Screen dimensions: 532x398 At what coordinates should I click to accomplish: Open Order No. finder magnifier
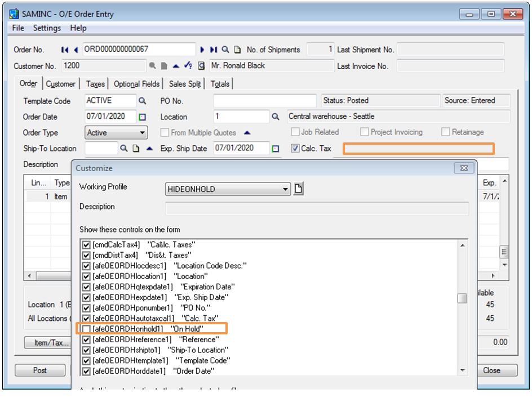225,50
